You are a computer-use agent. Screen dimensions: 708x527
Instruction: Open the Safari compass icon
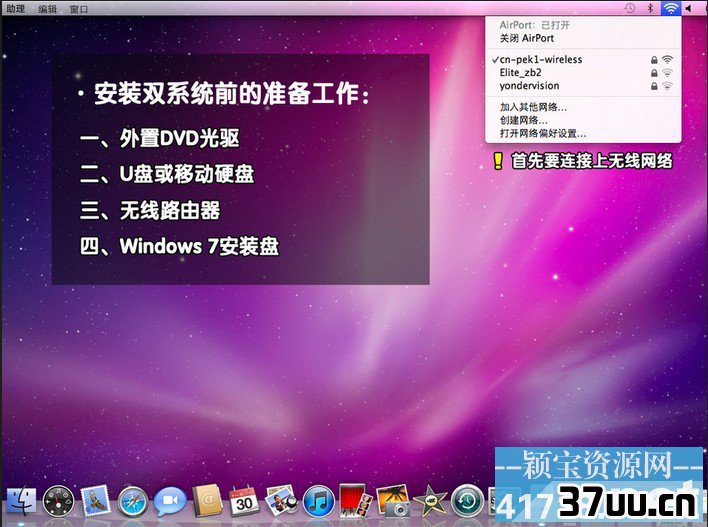tap(132, 501)
